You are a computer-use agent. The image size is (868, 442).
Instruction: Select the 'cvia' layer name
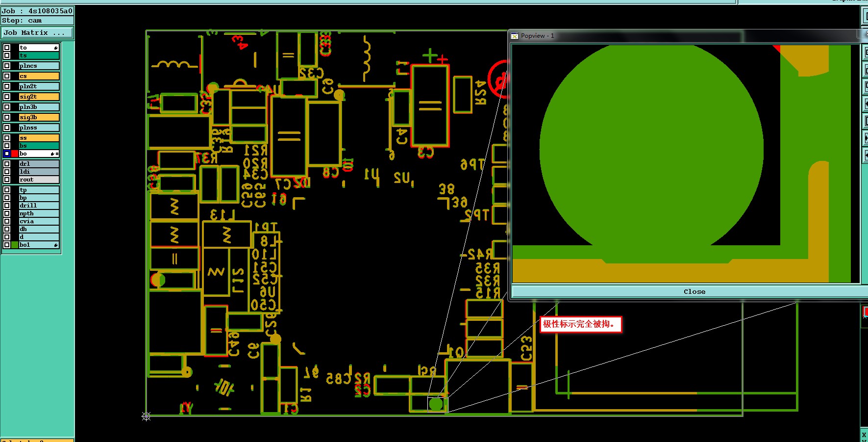tap(39, 221)
